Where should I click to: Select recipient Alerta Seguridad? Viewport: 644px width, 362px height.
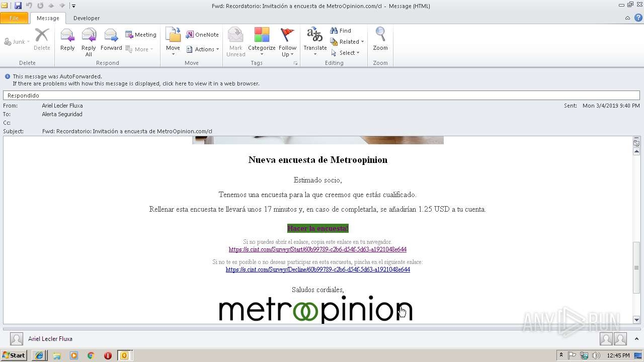pyautogui.click(x=62, y=114)
